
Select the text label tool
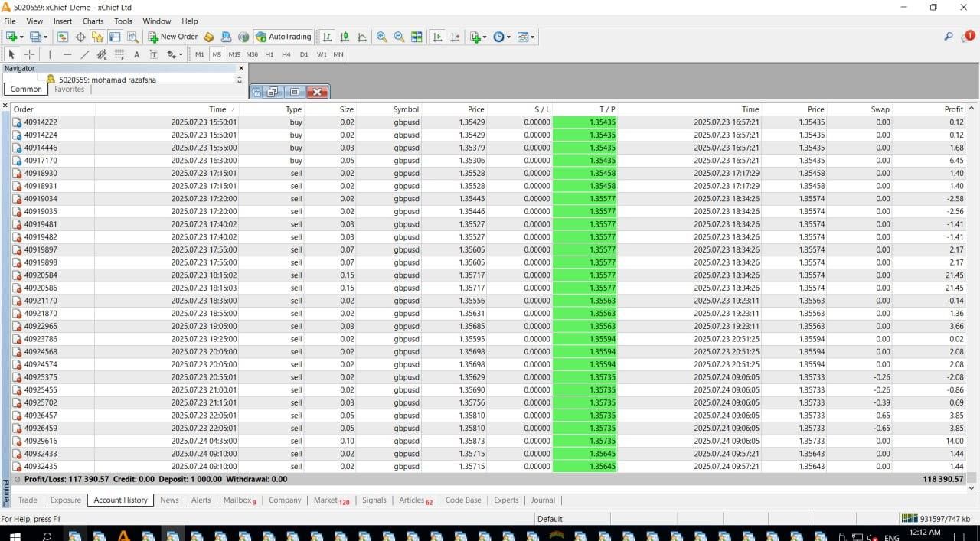[x=137, y=54]
